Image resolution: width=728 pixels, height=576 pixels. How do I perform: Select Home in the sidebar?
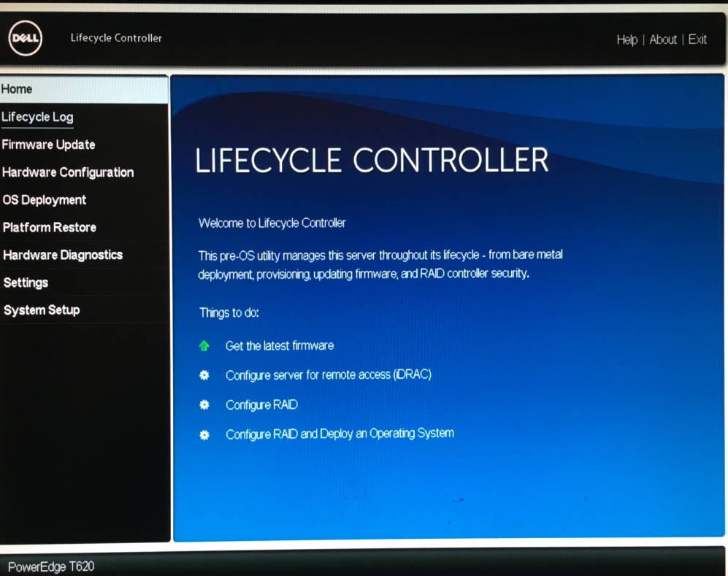point(17,89)
